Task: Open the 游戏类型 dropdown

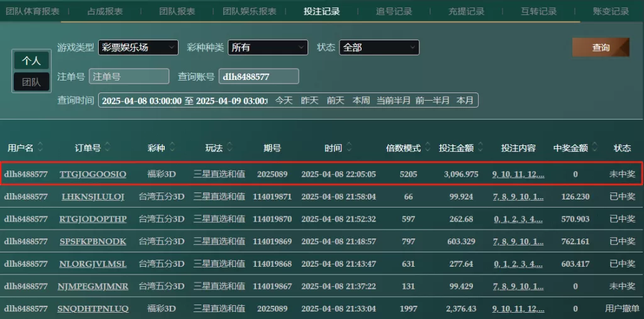Action: click(138, 47)
